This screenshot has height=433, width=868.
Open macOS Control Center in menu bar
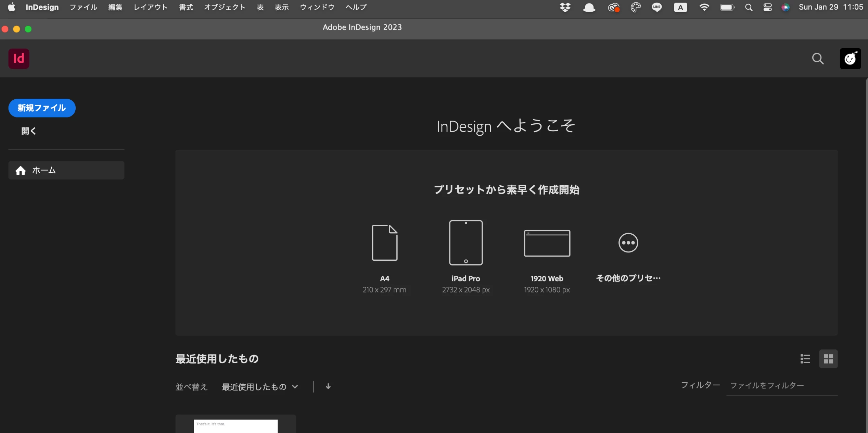767,7
